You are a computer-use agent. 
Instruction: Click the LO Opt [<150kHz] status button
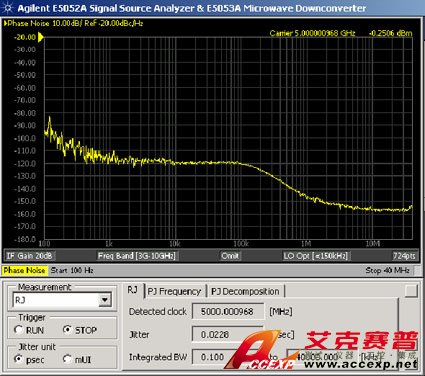315,256
